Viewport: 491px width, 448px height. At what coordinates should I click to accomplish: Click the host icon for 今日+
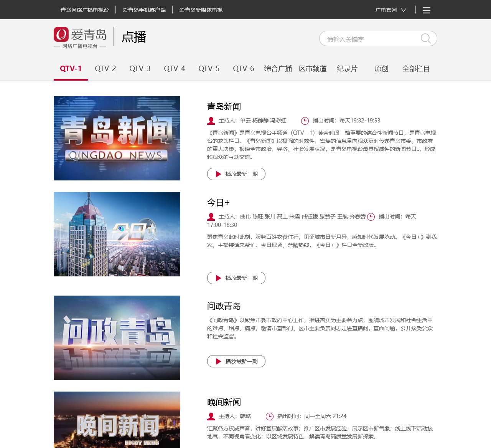(x=211, y=217)
